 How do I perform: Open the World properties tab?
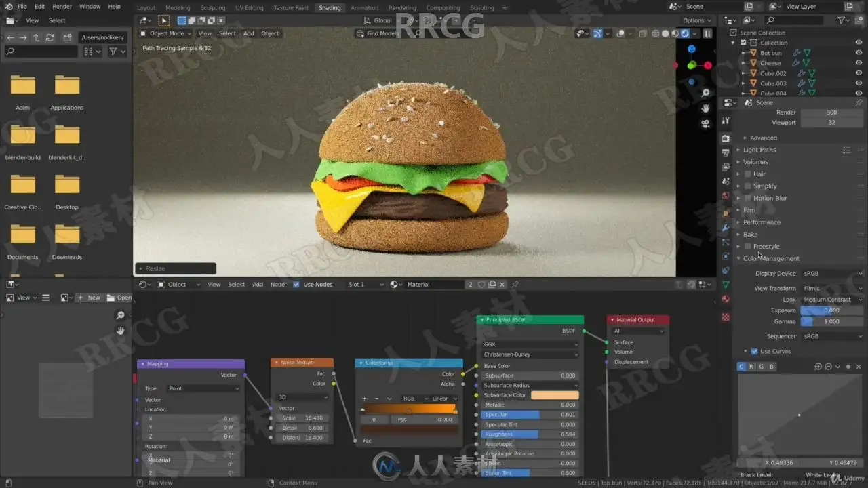click(x=726, y=196)
